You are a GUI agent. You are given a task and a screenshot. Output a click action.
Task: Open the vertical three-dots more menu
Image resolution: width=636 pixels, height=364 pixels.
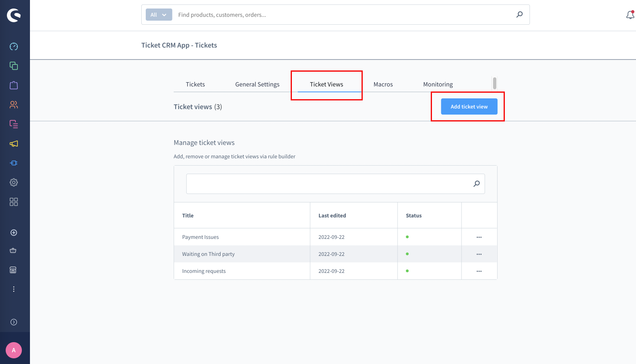[x=14, y=289]
